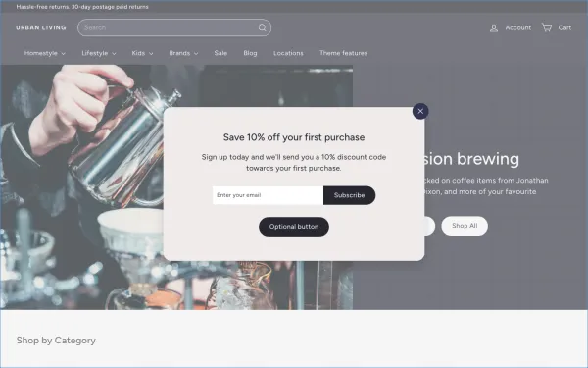Click the Cart link text
The height and width of the screenshot is (368, 588).
pos(564,27)
